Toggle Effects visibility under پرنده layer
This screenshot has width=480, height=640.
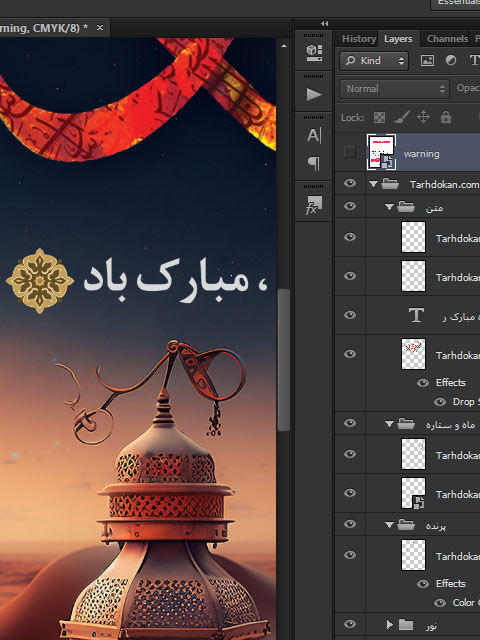(x=423, y=584)
